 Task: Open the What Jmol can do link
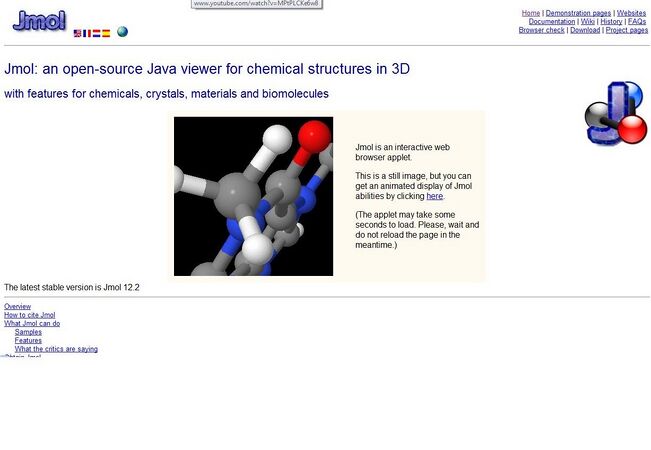tap(32, 323)
